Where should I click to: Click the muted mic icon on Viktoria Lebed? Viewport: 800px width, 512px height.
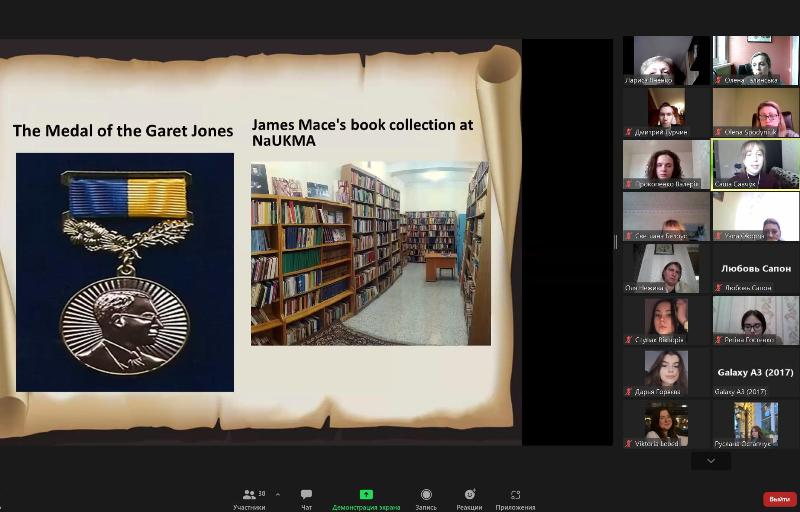[629, 443]
